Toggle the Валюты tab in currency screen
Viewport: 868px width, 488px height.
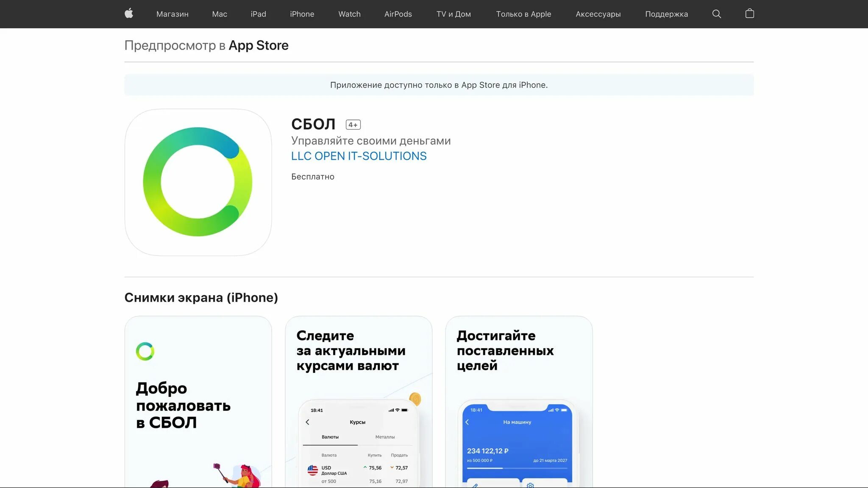pyautogui.click(x=330, y=437)
